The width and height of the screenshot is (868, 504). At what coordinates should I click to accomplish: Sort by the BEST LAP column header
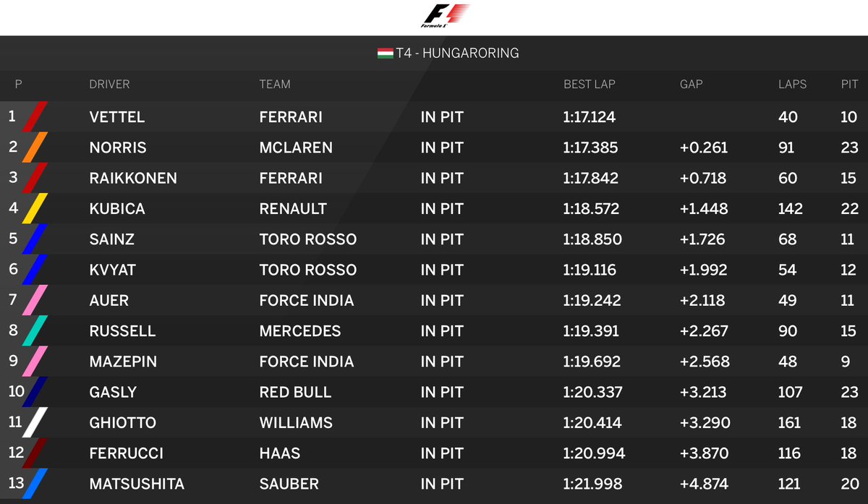590,84
